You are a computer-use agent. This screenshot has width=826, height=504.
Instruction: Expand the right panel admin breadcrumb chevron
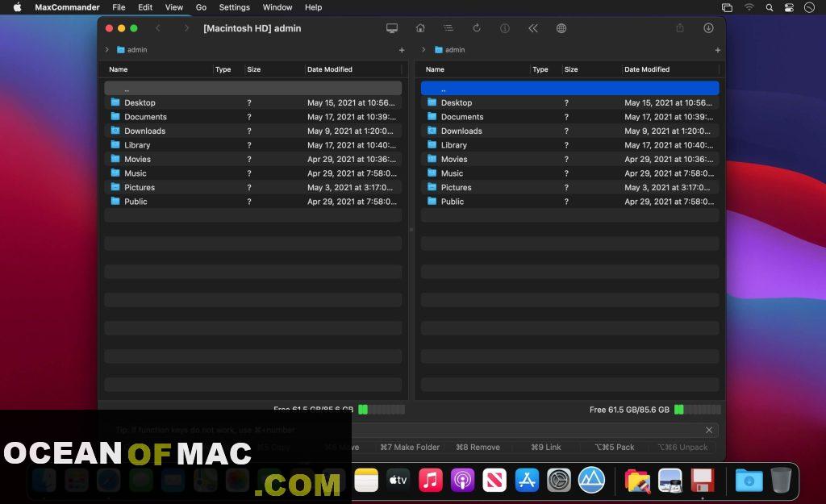(423, 49)
